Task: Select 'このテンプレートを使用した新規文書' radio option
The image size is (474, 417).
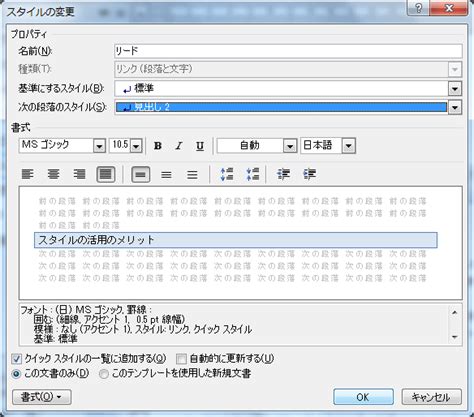Action: 104,374
